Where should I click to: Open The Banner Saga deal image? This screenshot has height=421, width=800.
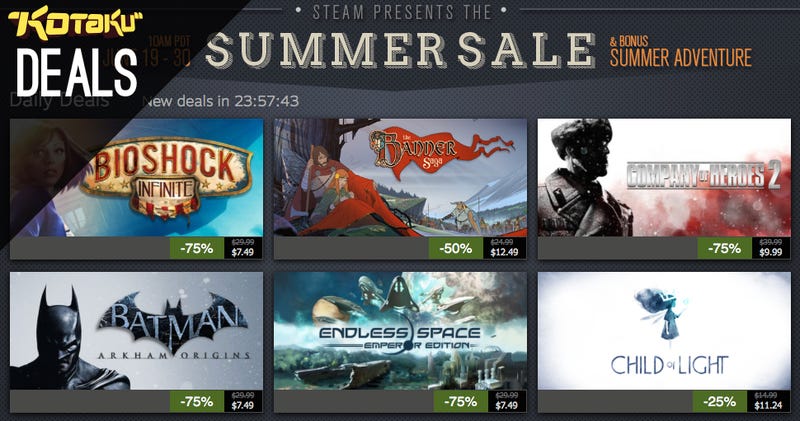coord(401,178)
